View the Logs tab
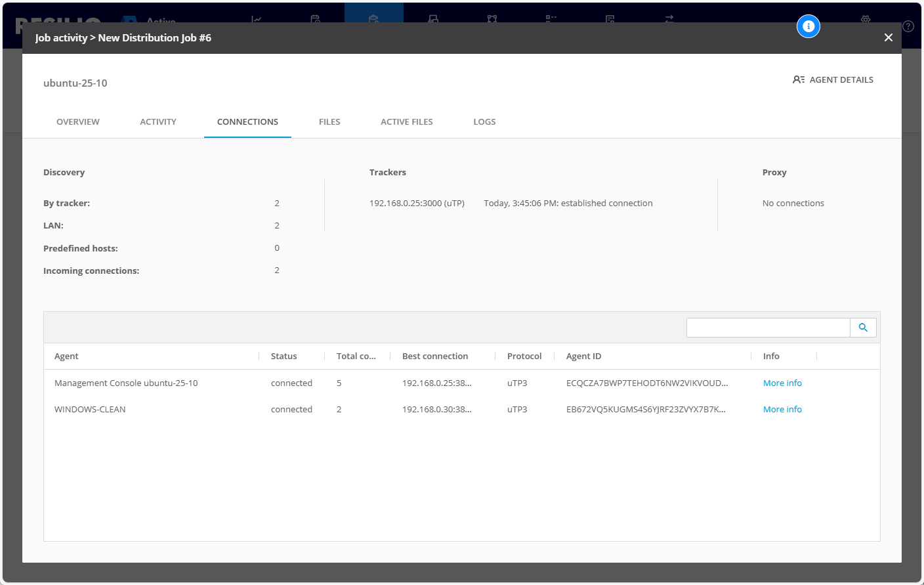The width and height of the screenshot is (924, 585). [x=484, y=121]
